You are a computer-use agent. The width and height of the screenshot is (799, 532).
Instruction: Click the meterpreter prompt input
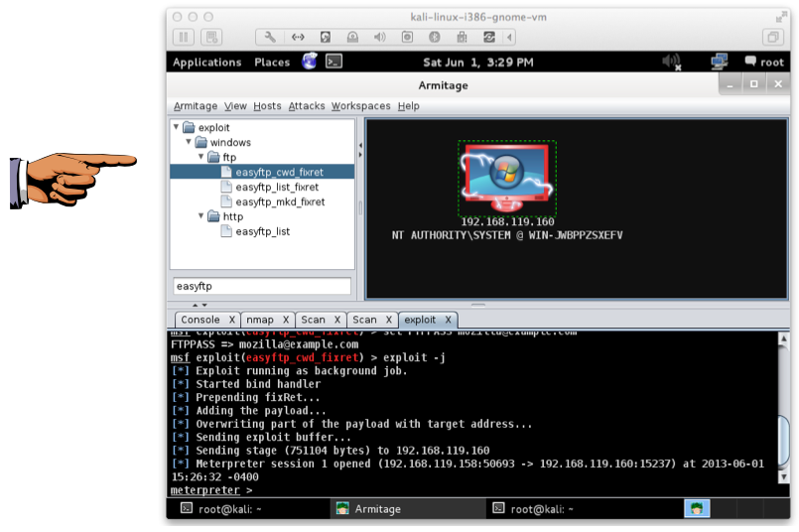[x=473, y=490]
